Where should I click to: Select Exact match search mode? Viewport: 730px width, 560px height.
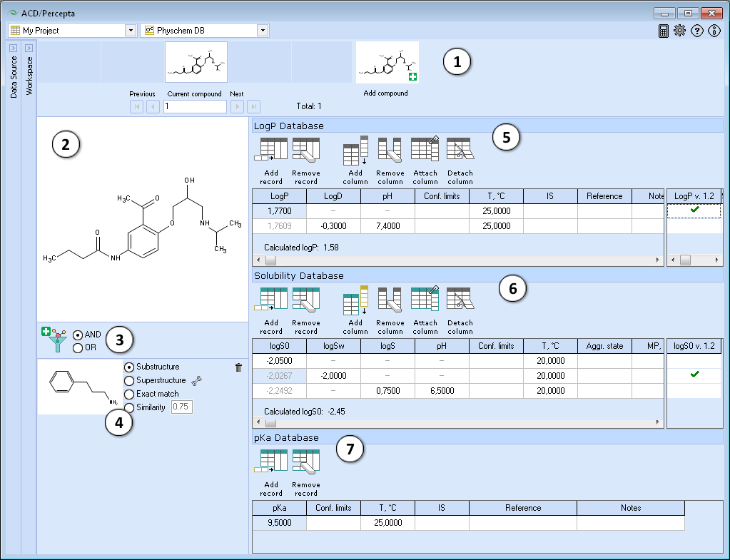129,394
